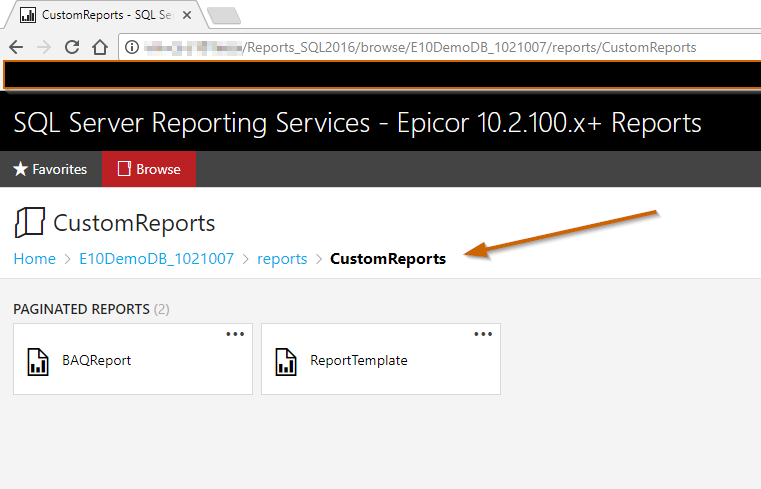The width and height of the screenshot is (761, 489).
Task: Click the CustomReports folder icon in the heading
Action: (x=30, y=223)
